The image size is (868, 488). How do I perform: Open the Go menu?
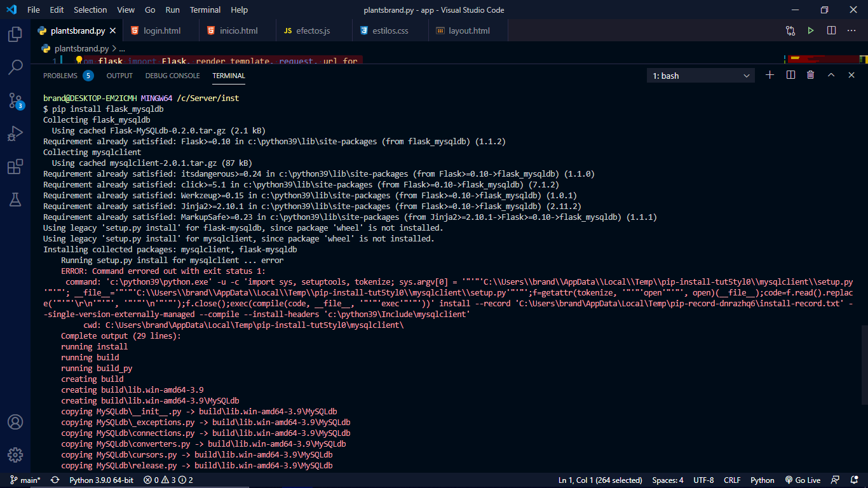150,10
